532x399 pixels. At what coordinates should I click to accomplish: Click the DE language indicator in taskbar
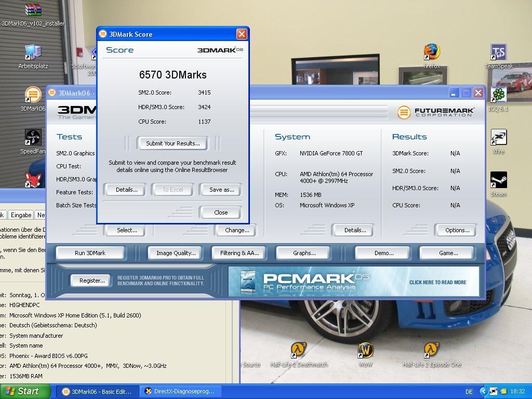pyautogui.click(x=469, y=392)
